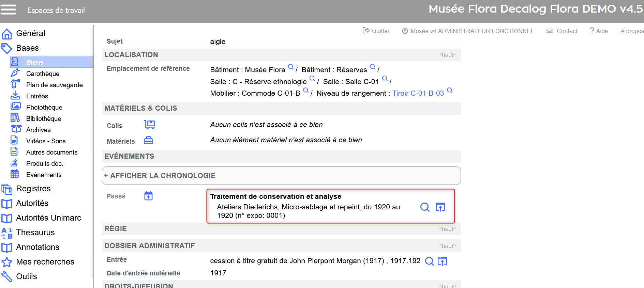Add past event with calendar-plus icon
This screenshot has height=288, width=644.
coord(148,196)
